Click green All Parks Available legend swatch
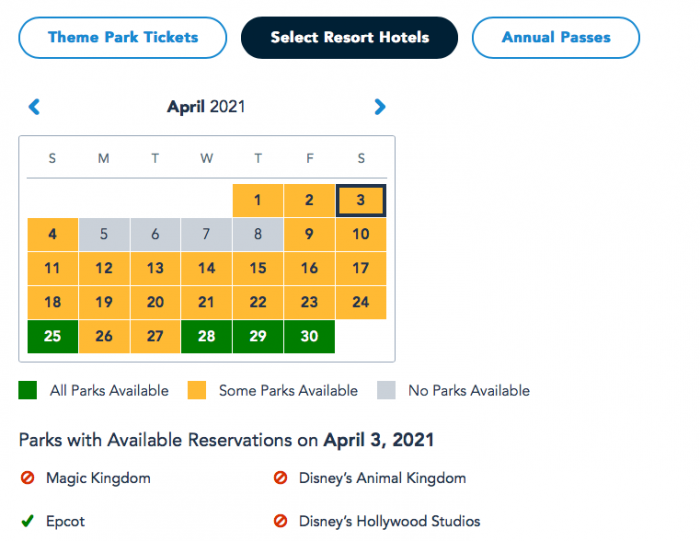Viewport: 700px width, 541px height. [28, 391]
